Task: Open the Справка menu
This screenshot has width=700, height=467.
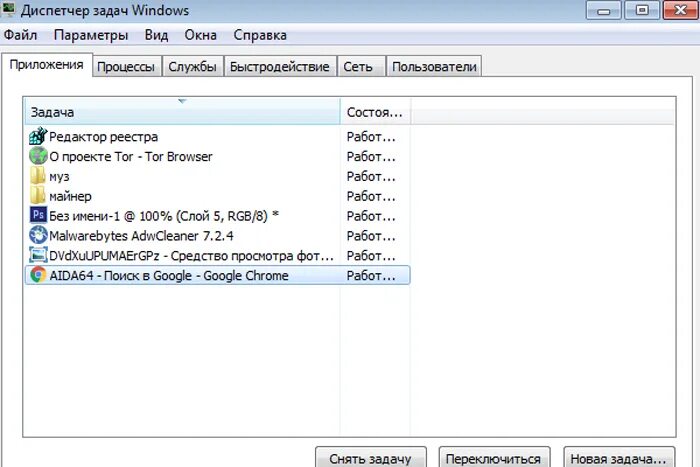Action: coord(260,35)
